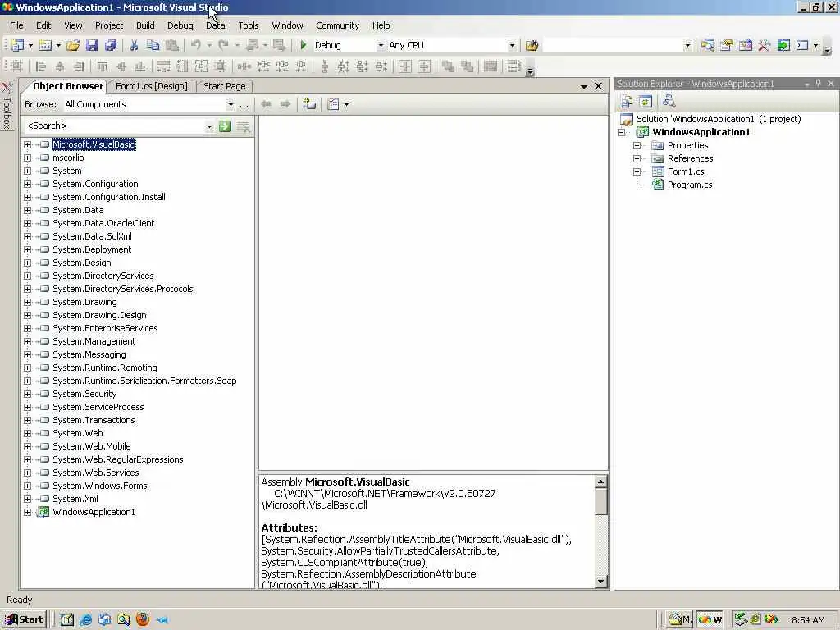Click the New Project toolbar icon
The image size is (840, 630).
(17, 46)
